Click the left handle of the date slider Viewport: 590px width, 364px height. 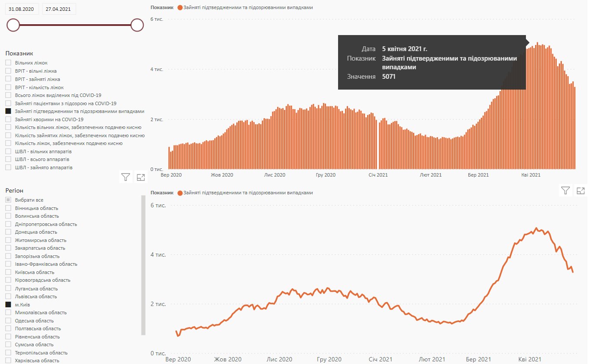13,25
